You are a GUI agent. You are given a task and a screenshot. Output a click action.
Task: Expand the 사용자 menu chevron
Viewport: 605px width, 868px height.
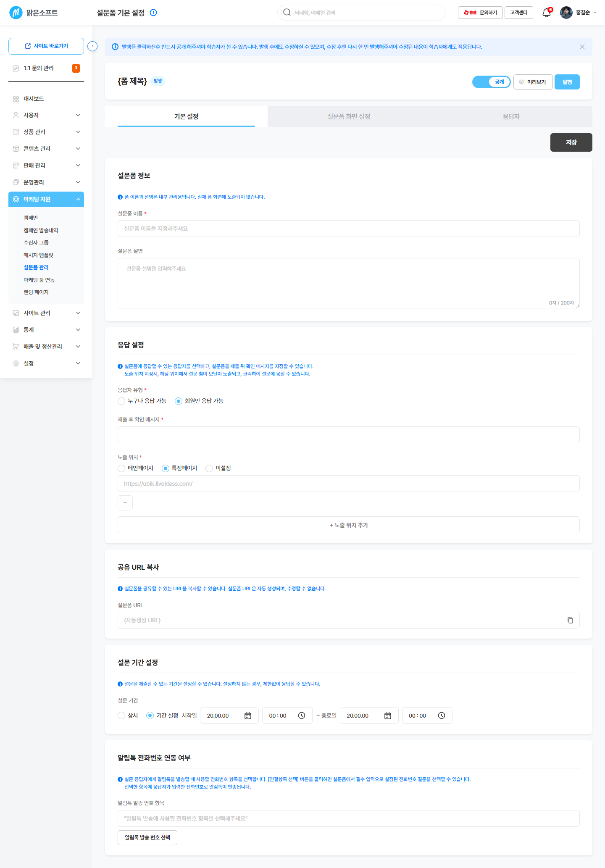(x=78, y=115)
